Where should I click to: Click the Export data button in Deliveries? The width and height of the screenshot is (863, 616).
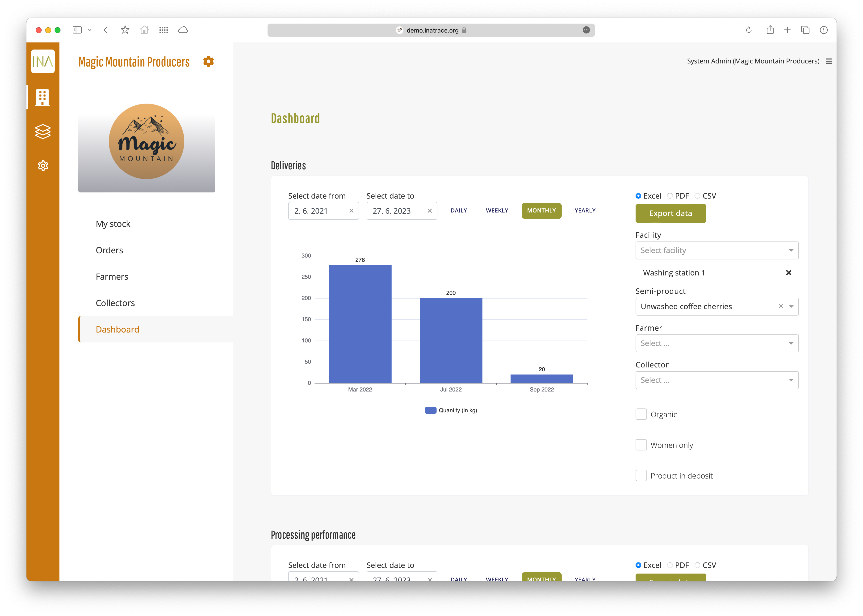click(x=670, y=214)
